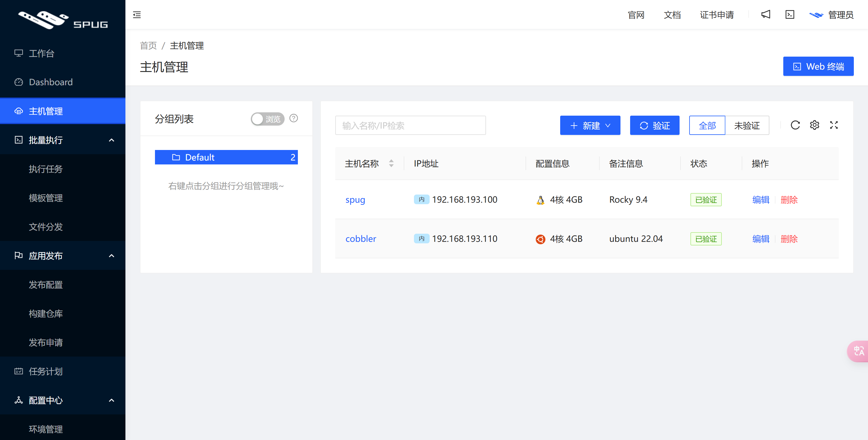This screenshot has height=440, width=868.
Task: Toggle the 浏览 mode switch
Action: tap(267, 119)
